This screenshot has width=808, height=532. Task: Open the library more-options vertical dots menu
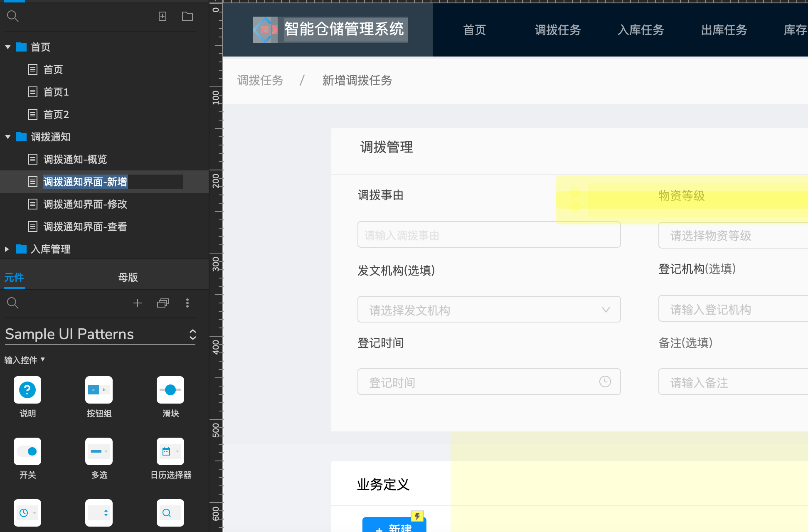tap(187, 303)
